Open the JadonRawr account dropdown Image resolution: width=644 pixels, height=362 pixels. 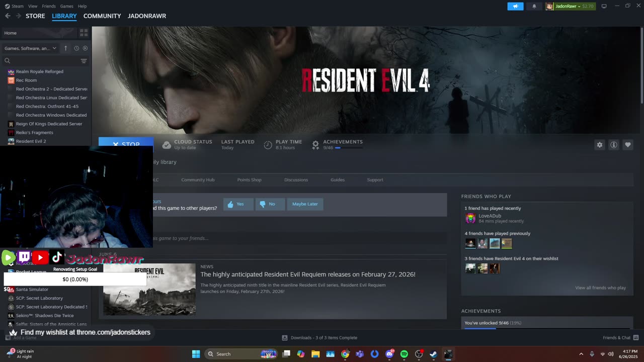coord(570,6)
